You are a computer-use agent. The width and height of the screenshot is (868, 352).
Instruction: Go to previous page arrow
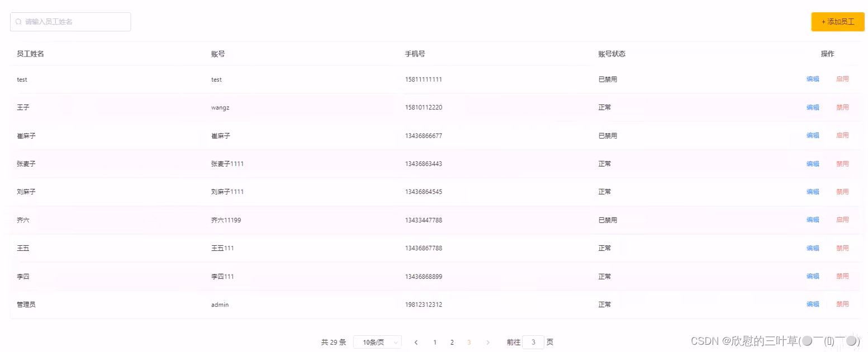point(416,342)
